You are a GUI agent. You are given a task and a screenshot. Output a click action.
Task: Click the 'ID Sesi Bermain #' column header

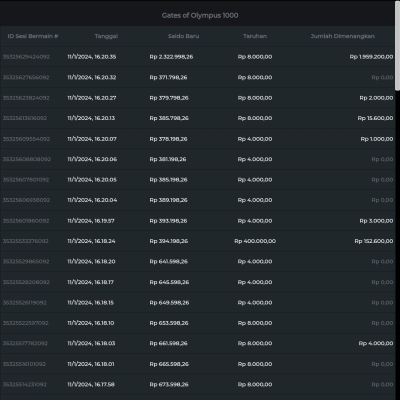pos(33,36)
